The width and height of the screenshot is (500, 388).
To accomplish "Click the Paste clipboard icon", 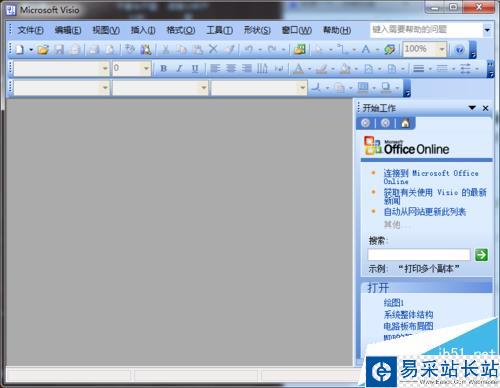I will point(198,50).
